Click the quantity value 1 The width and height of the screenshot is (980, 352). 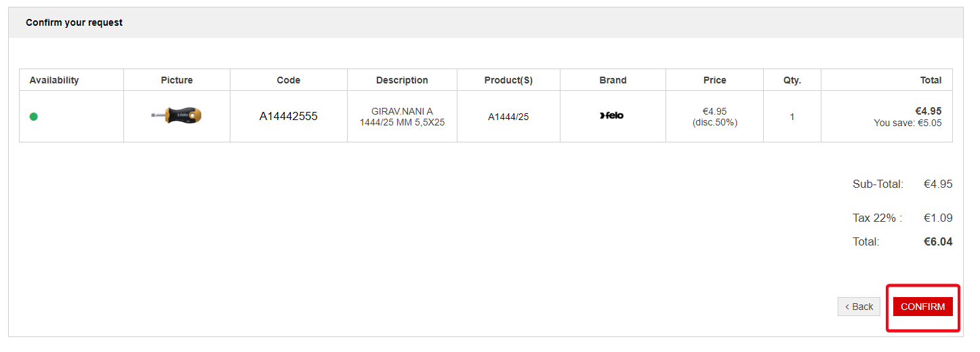(792, 117)
